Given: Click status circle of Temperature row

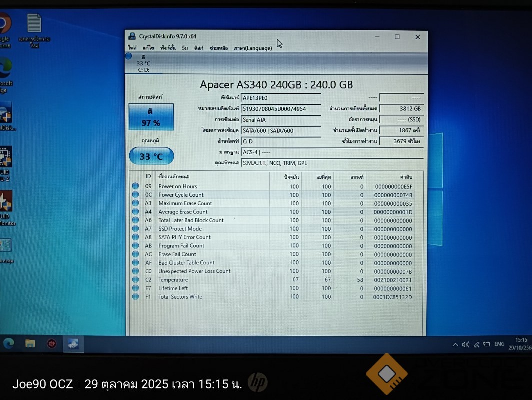Looking at the screenshot, I should 135,279.
